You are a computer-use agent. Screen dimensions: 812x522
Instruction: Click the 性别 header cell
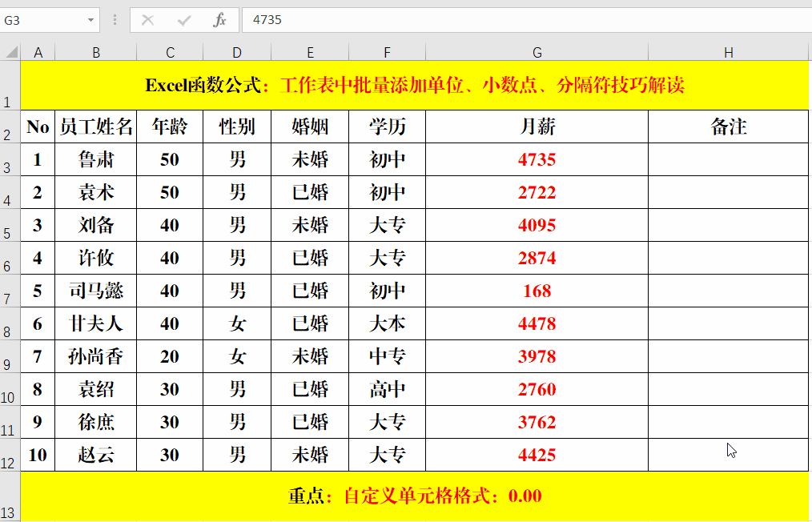pyautogui.click(x=237, y=126)
